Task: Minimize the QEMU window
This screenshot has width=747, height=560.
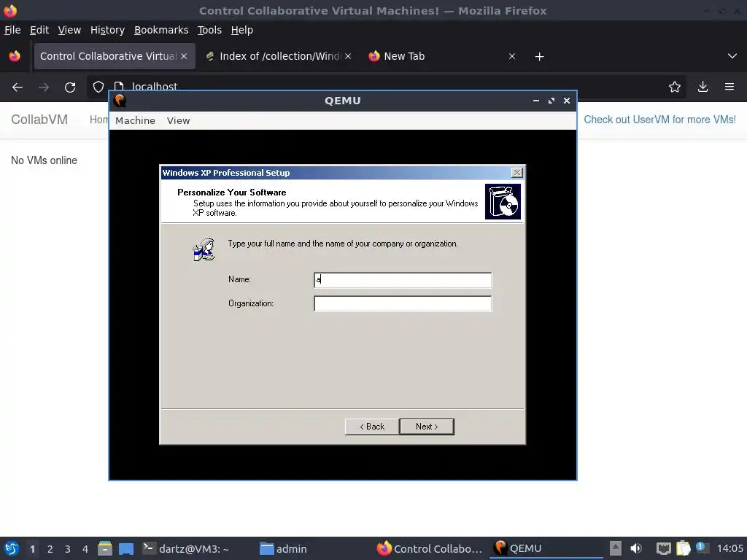Action: (536, 101)
